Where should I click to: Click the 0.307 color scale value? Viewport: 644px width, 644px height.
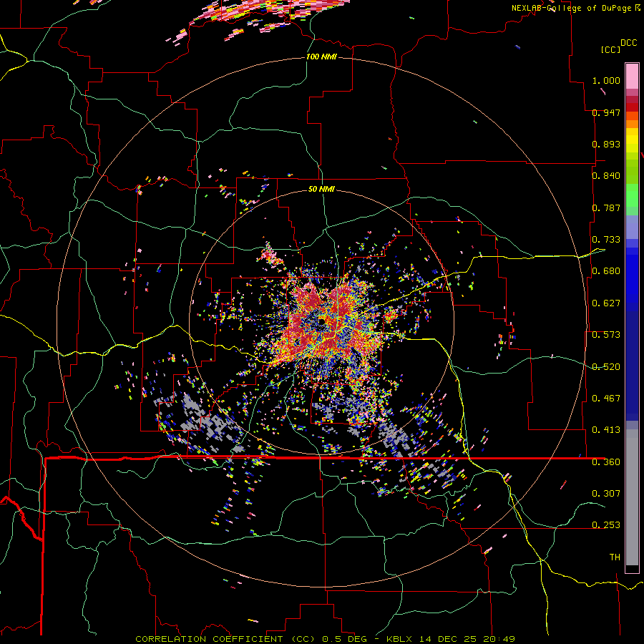[x=606, y=493]
